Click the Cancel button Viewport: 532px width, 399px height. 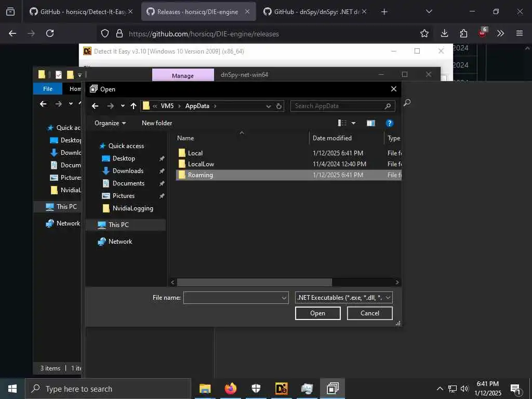[x=369, y=313]
